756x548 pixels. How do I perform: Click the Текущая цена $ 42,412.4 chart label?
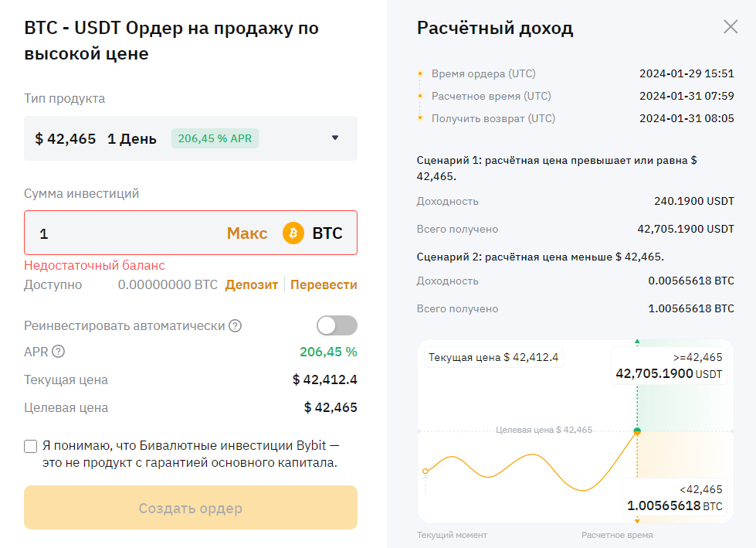493,357
